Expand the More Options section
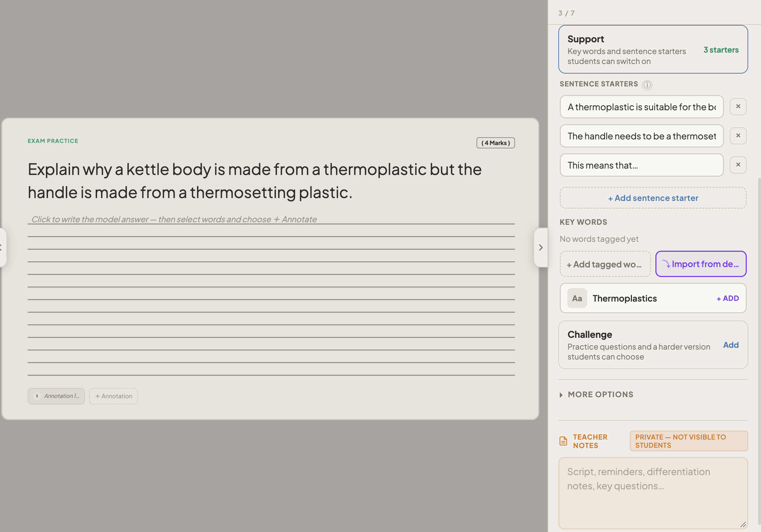 (x=597, y=394)
